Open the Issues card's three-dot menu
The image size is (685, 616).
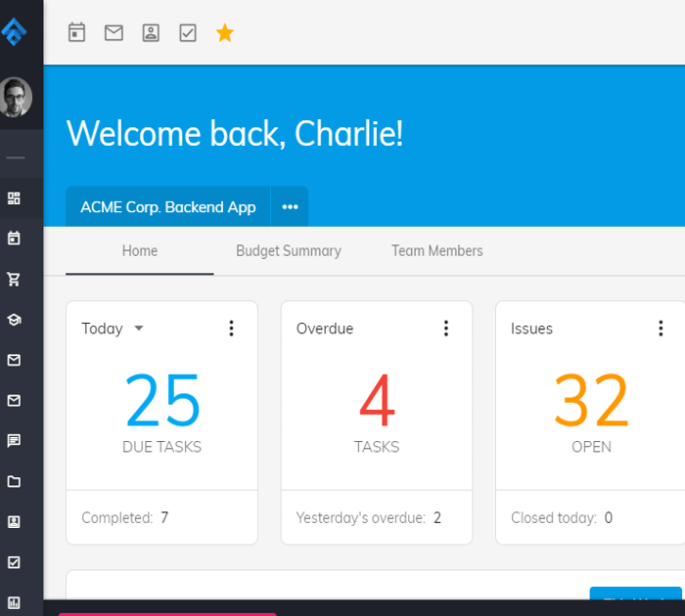point(661,329)
